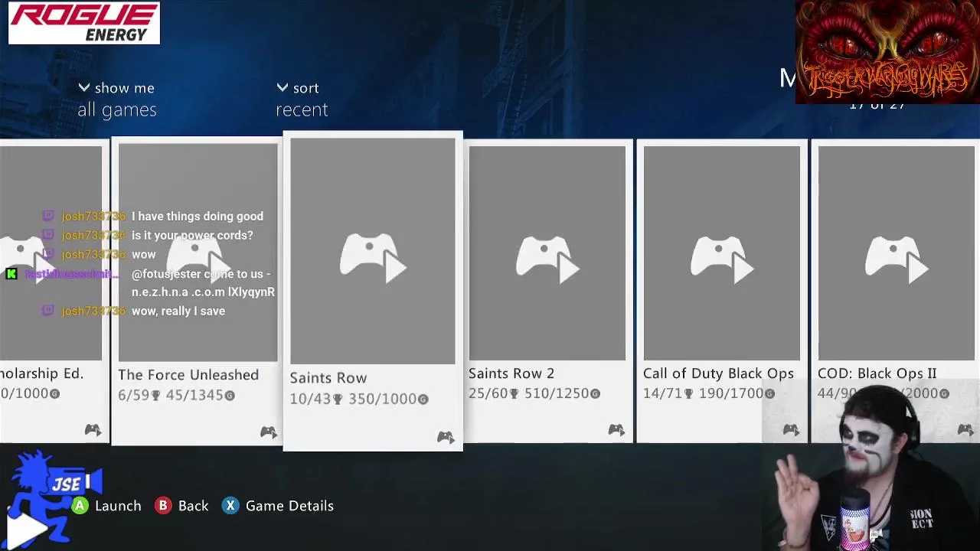Screen dimensions: 980x551
Task: Click controller icon on Scholarship Ed. tile
Action: tap(93, 430)
